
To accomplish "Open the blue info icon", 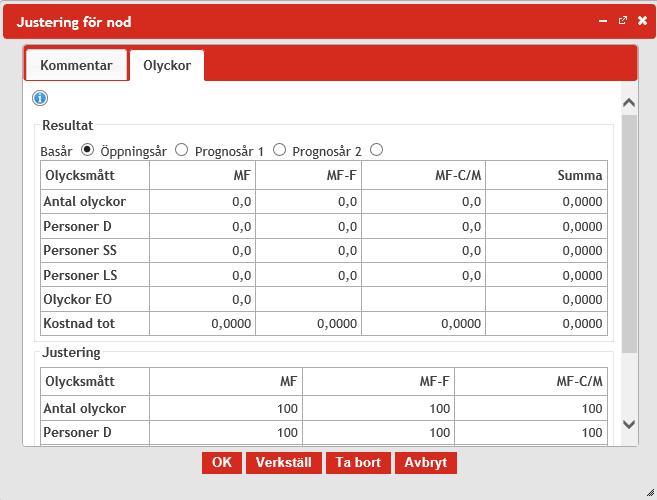I will 40,98.
